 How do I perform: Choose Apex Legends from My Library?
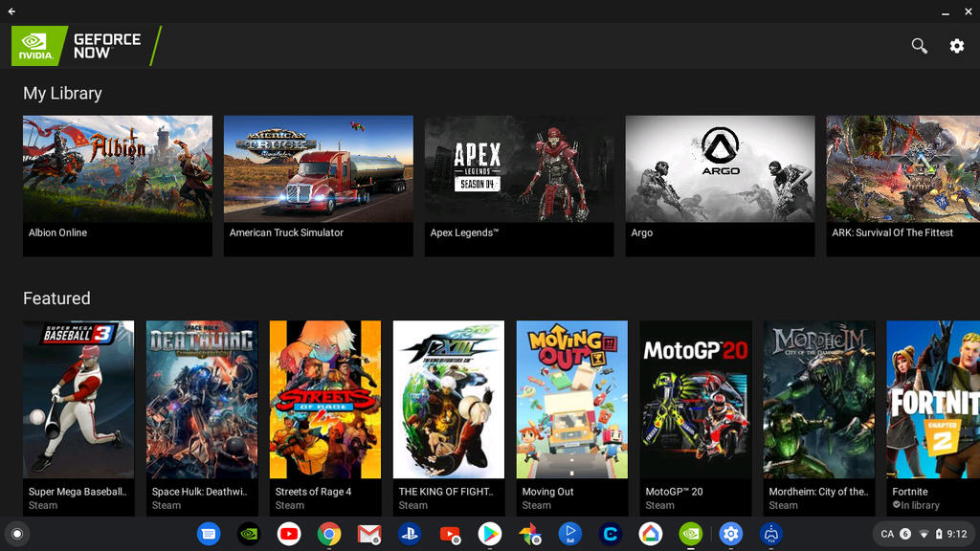[x=519, y=185]
